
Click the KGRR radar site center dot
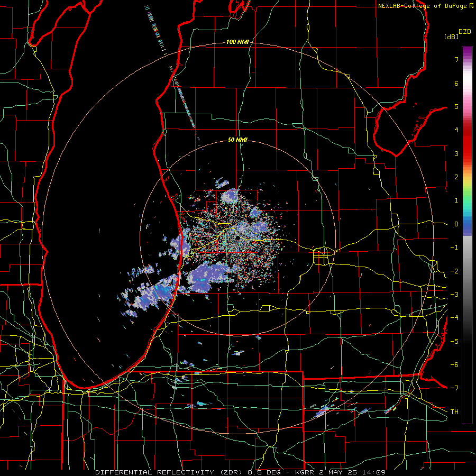[237, 239]
